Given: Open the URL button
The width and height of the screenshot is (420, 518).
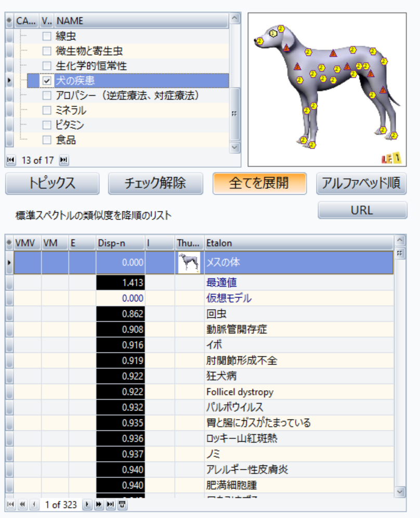Looking at the screenshot, I should point(362,210).
